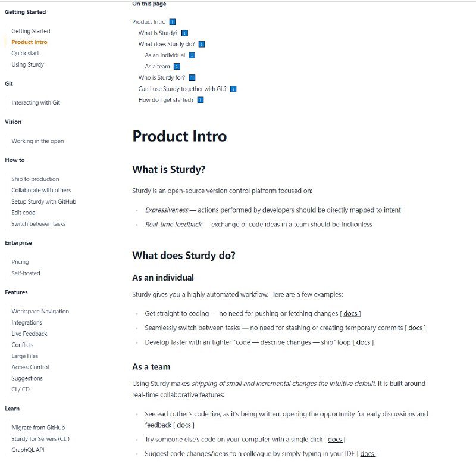Open Quick start in the sidebar
The width and height of the screenshot is (476, 464).
(25, 53)
